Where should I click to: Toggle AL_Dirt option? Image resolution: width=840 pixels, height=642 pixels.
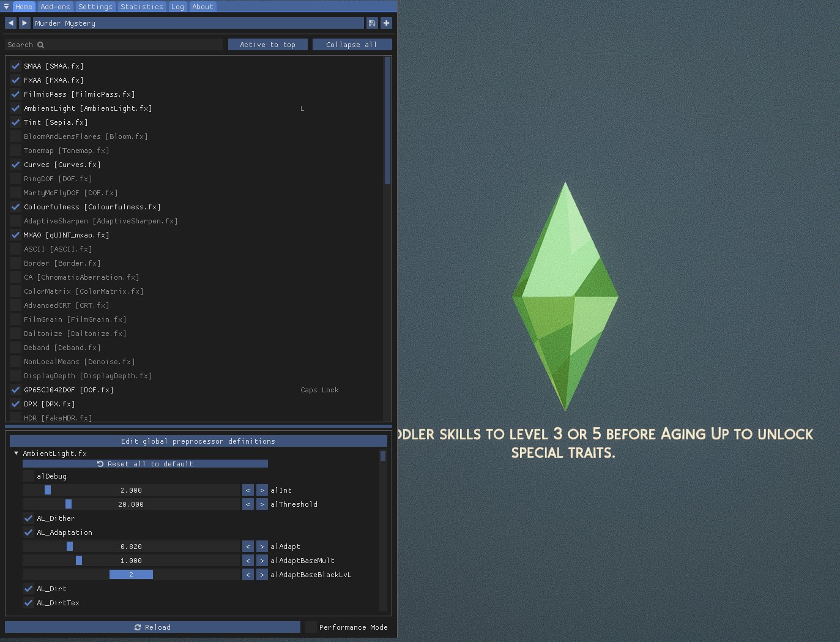28,589
